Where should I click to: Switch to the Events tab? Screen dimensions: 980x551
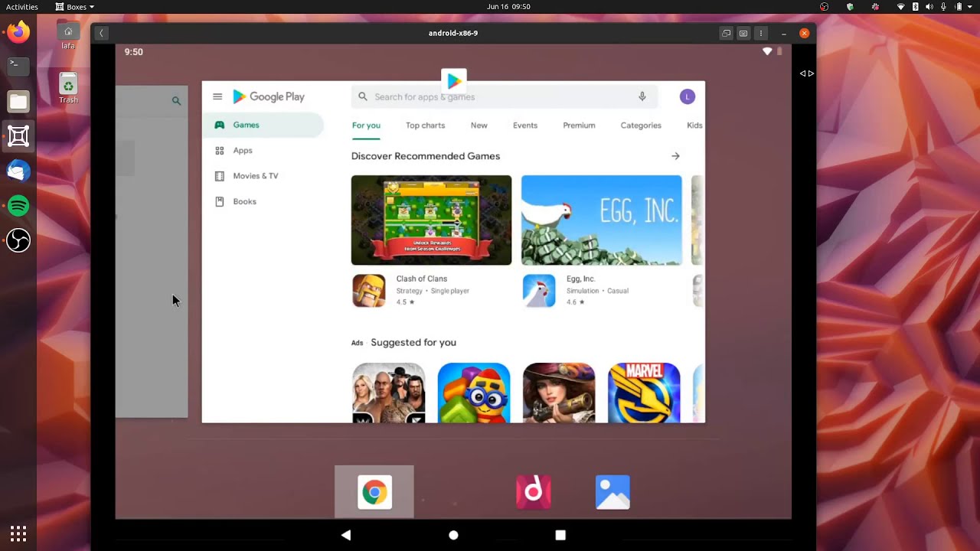coord(525,126)
